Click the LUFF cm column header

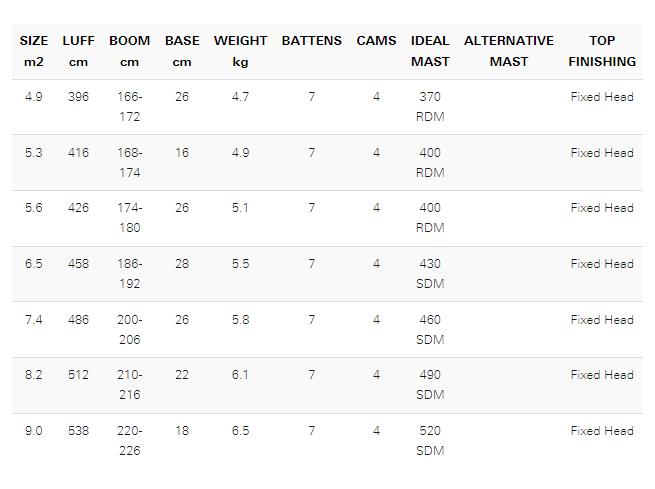click(79, 51)
